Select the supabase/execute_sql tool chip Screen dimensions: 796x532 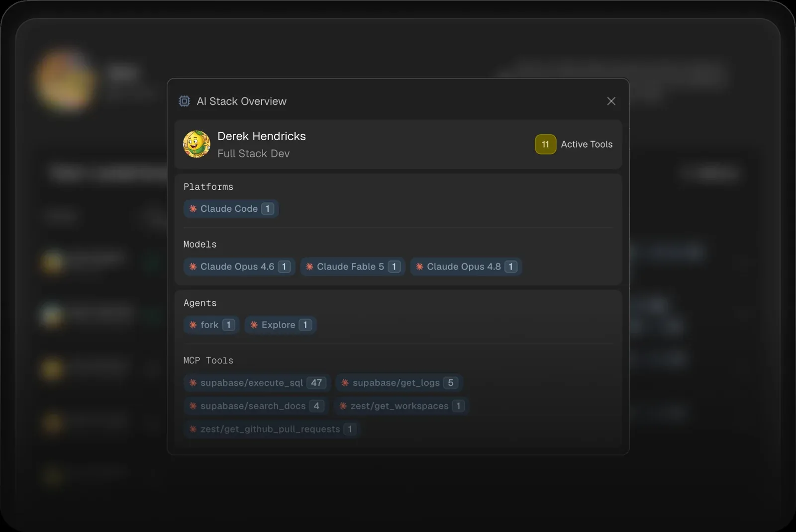[x=257, y=383]
